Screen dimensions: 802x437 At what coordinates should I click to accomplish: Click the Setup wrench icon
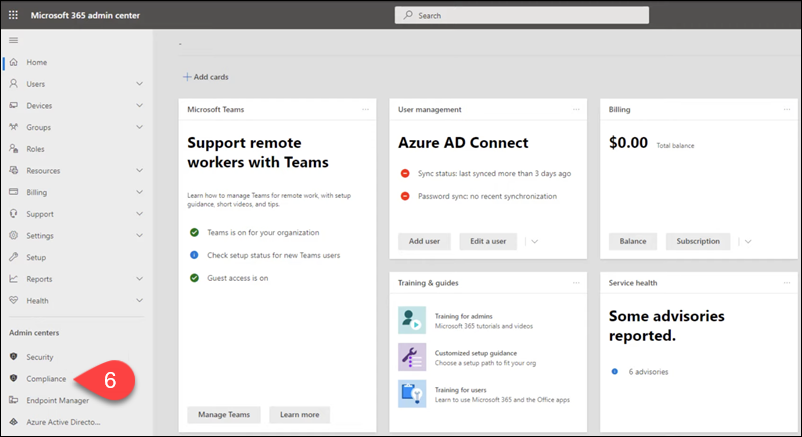point(14,257)
